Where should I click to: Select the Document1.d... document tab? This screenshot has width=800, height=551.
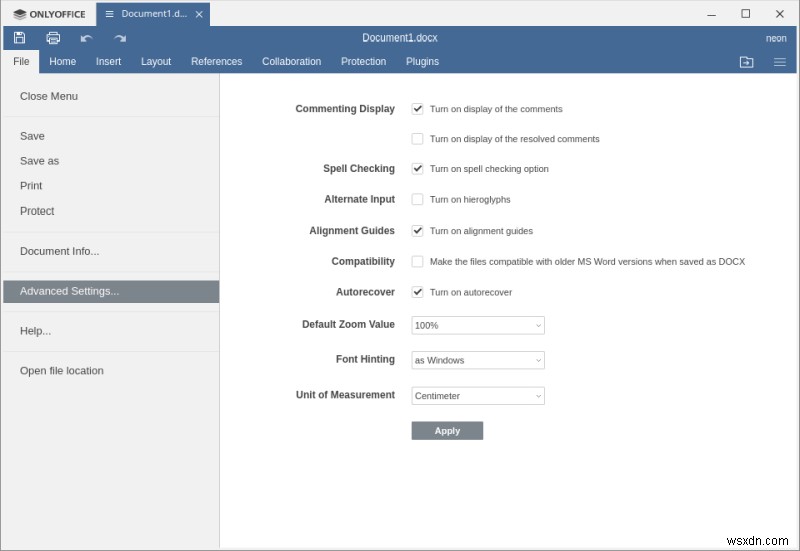pos(153,14)
